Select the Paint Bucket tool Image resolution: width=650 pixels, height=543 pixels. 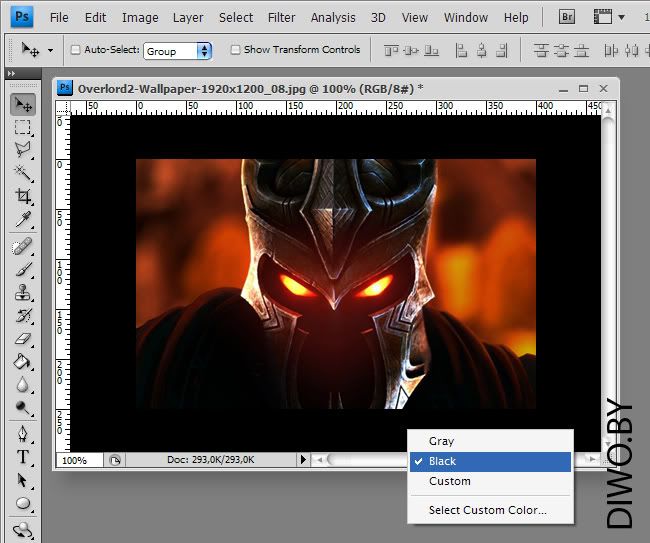23,362
